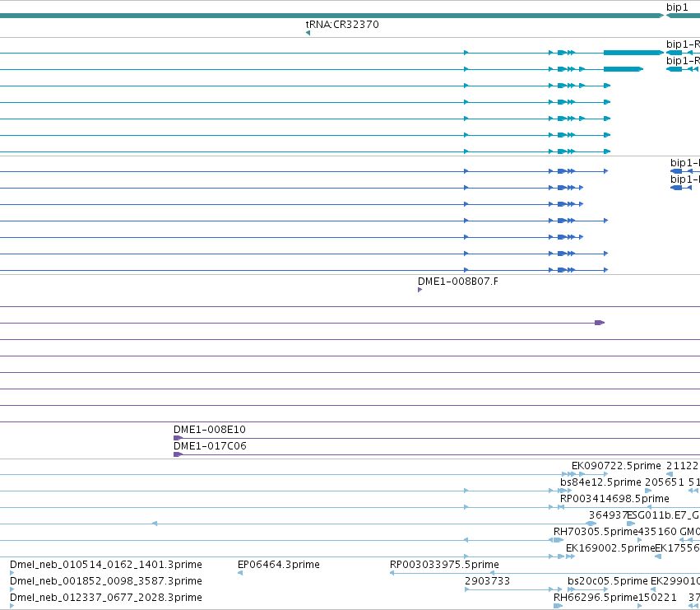
Task: Select the DME1-008E10 feature label
Action: (210, 430)
